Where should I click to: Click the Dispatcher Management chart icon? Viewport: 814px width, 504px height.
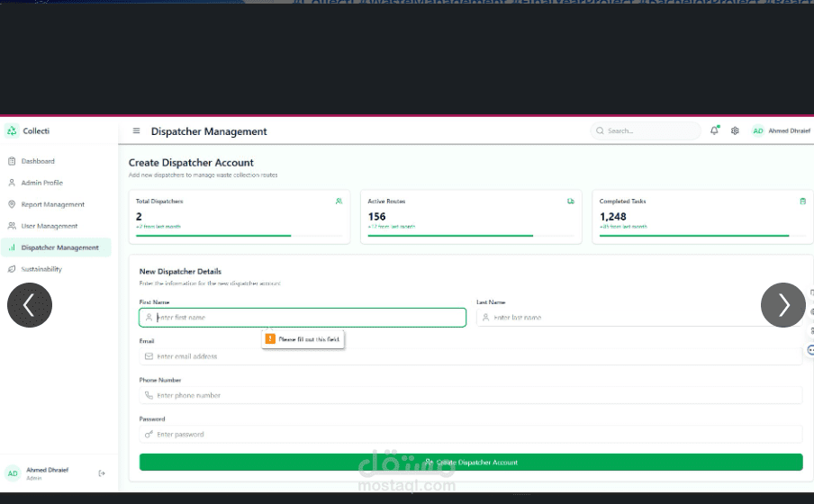(x=12, y=247)
